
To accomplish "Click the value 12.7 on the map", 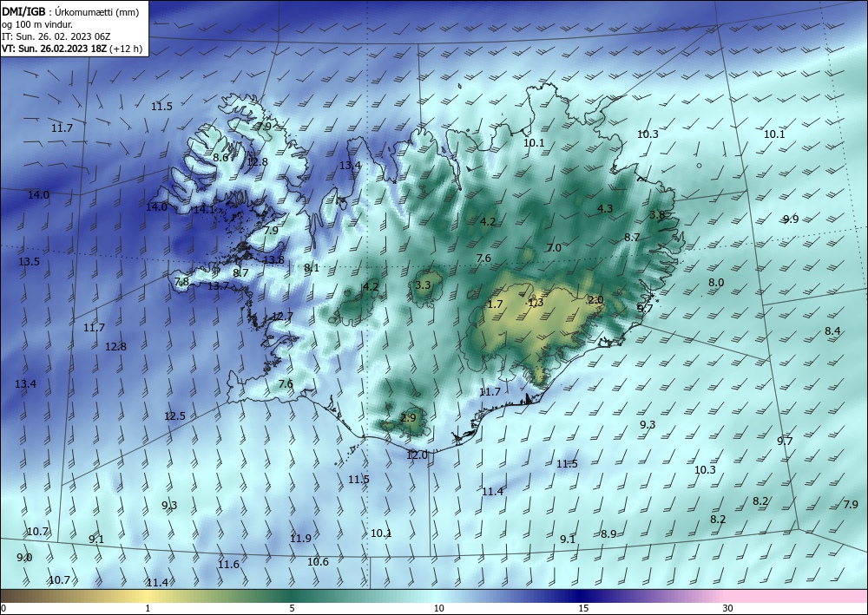I will [x=282, y=317].
